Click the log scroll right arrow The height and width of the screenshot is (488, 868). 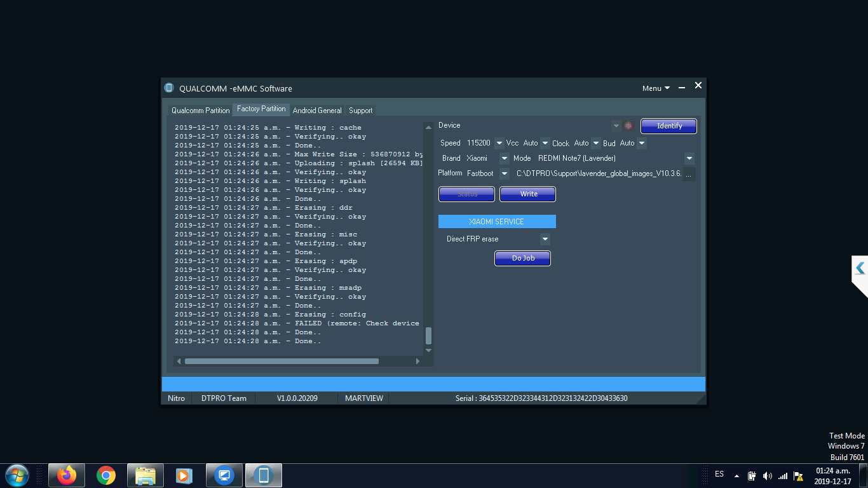pos(417,361)
